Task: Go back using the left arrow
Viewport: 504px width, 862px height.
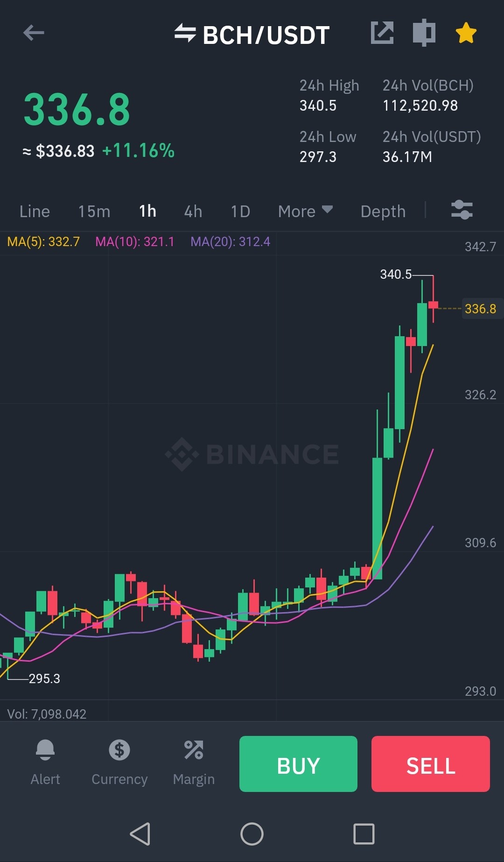Action: (x=34, y=33)
